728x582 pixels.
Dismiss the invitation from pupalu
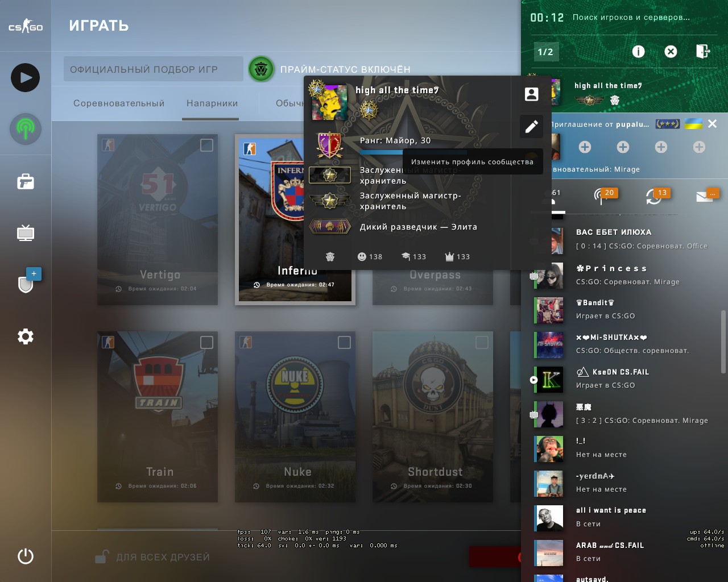(712, 123)
